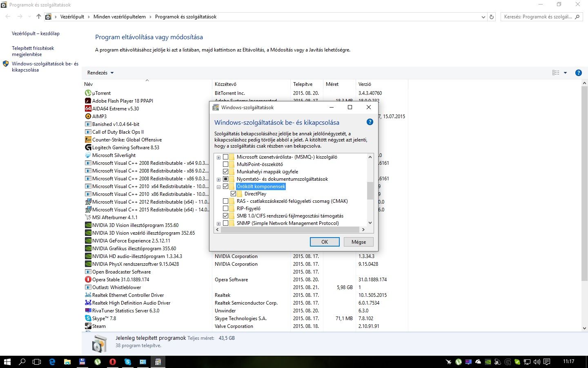This screenshot has height=368, width=588.
Task: Click the Logitech Gaming Software icon
Action: click(88, 148)
